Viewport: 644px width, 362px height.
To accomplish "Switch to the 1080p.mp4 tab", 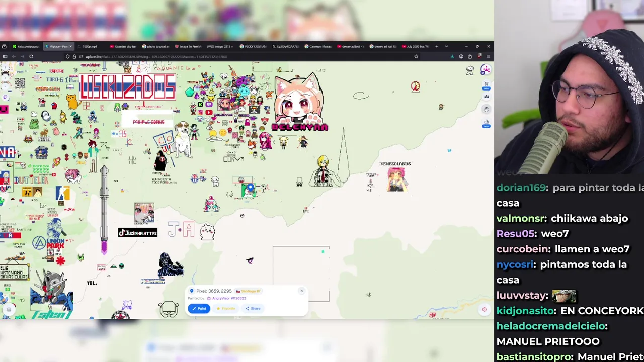I will click(x=90, y=46).
